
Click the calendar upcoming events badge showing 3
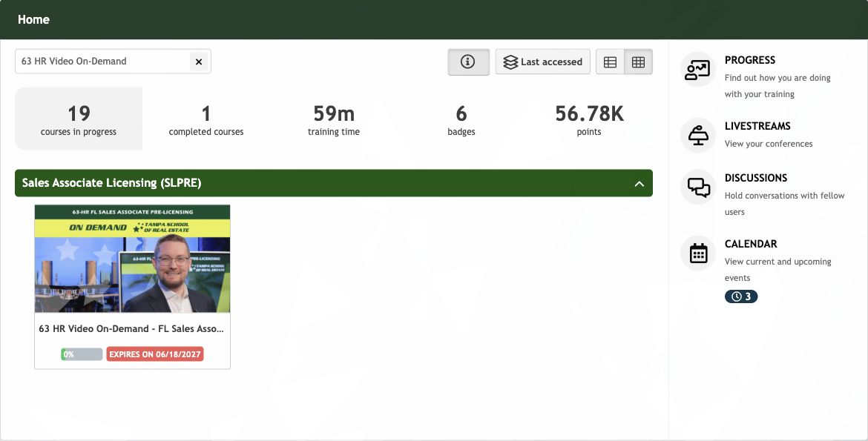741,296
